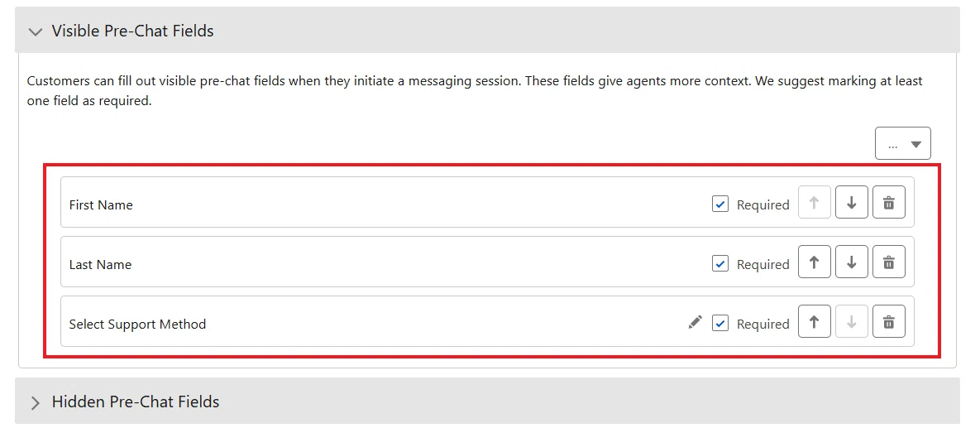The width and height of the screenshot is (980, 428).
Task: Collapse the Visible Pre-Chat Fields section
Action: pyautogui.click(x=36, y=31)
